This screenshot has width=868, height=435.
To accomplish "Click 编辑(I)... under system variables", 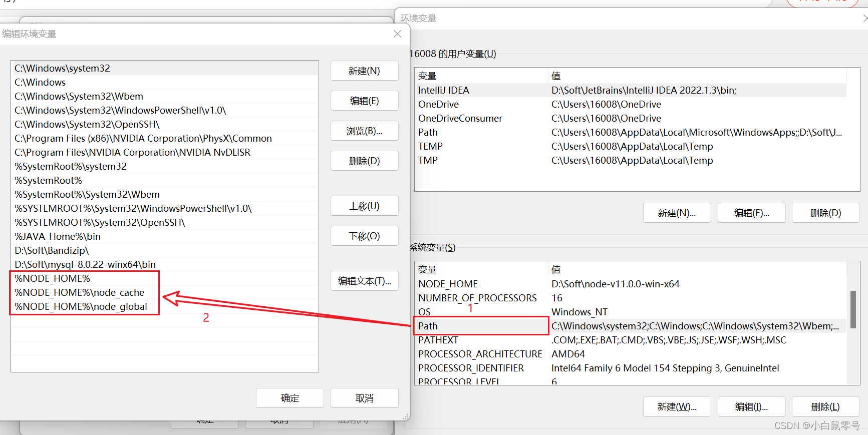I will [x=751, y=406].
